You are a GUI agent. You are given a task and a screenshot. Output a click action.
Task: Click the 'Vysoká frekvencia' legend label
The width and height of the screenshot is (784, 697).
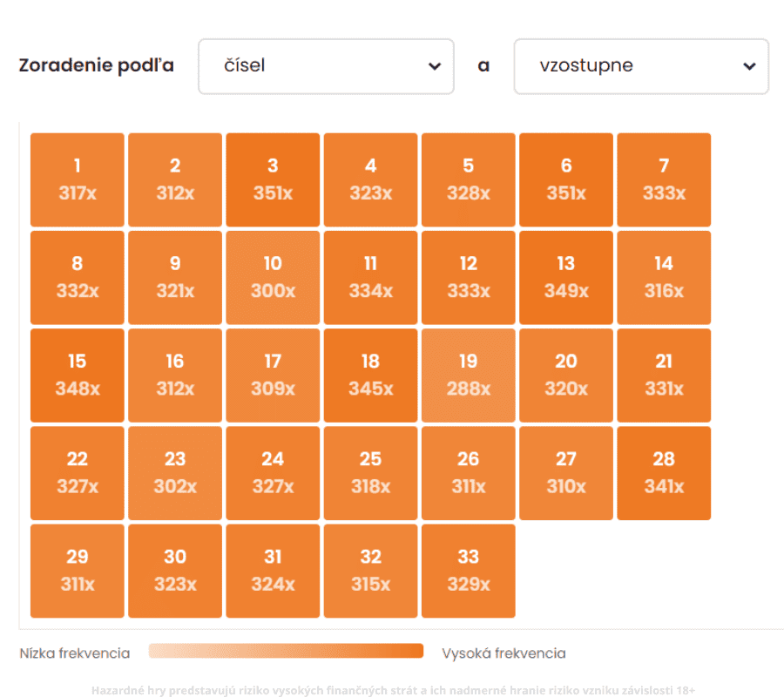pyautogui.click(x=504, y=653)
